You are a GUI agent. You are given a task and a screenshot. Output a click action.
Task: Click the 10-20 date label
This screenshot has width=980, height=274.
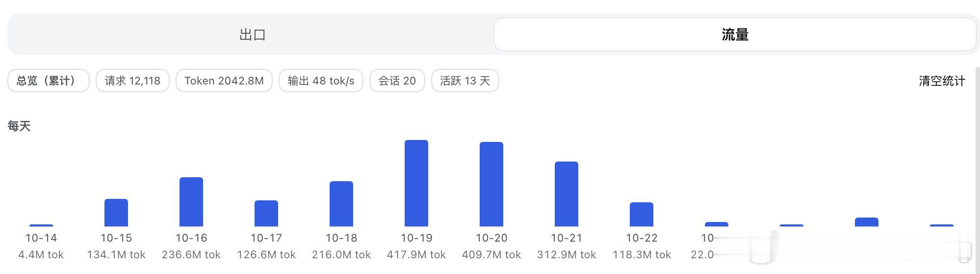491,238
